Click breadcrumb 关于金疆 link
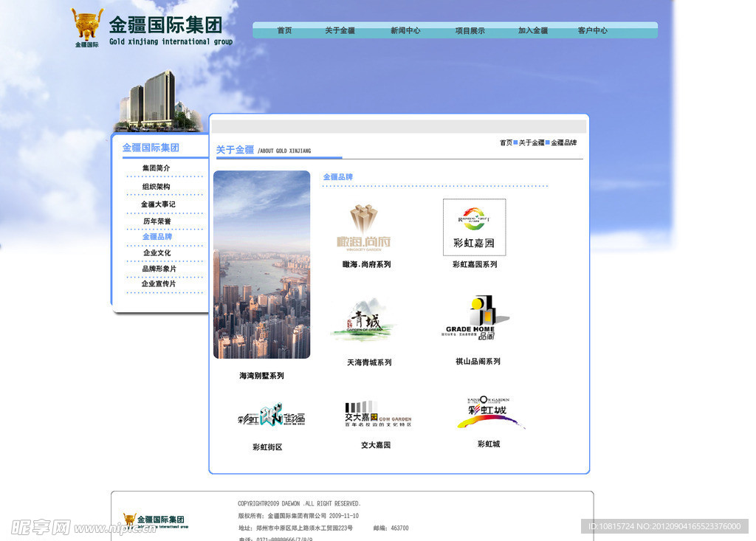 (x=532, y=142)
